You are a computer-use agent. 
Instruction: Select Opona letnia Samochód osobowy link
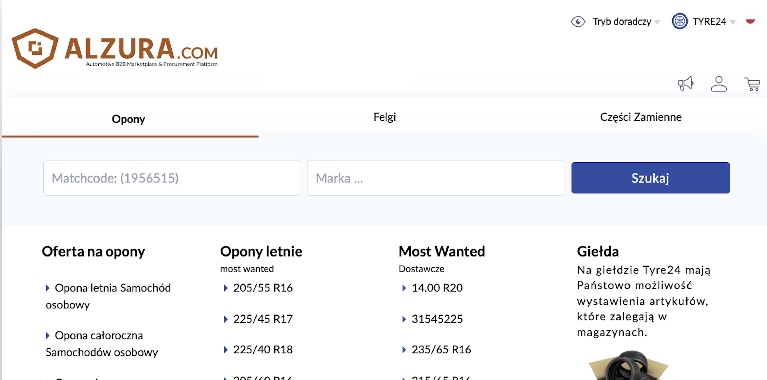tap(108, 296)
